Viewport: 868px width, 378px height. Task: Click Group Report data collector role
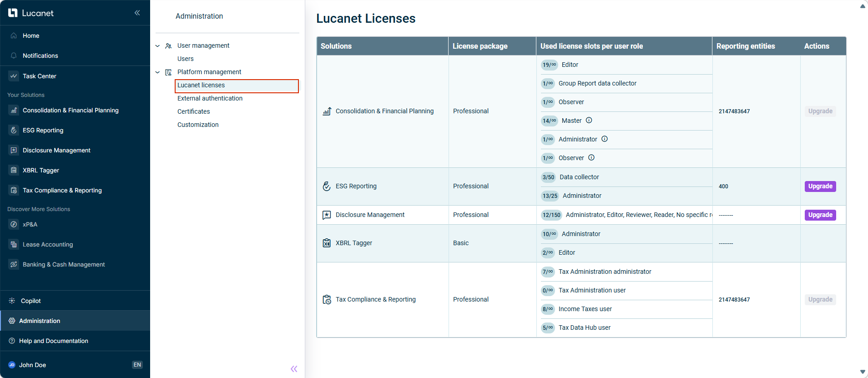click(597, 83)
